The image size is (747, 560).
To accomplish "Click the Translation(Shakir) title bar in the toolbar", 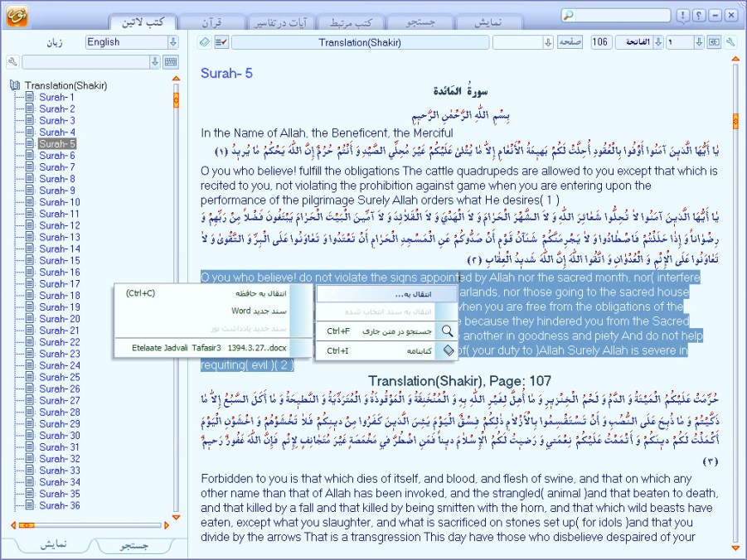I will (x=360, y=42).
